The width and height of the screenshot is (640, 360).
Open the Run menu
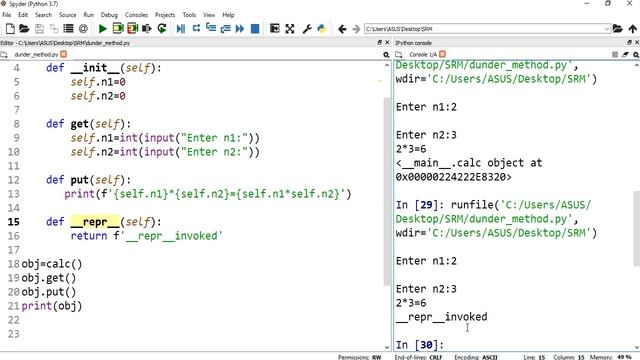(89, 15)
